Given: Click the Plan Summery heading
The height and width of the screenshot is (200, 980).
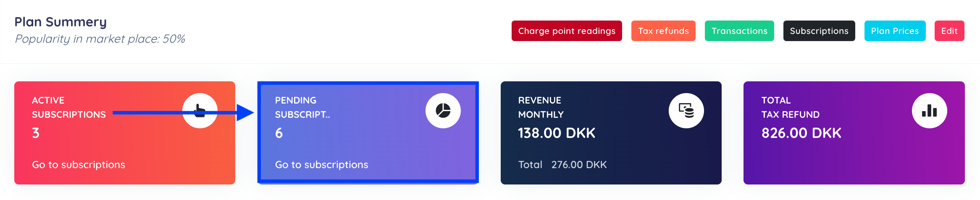Looking at the screenshot, I should coord(60,22).
